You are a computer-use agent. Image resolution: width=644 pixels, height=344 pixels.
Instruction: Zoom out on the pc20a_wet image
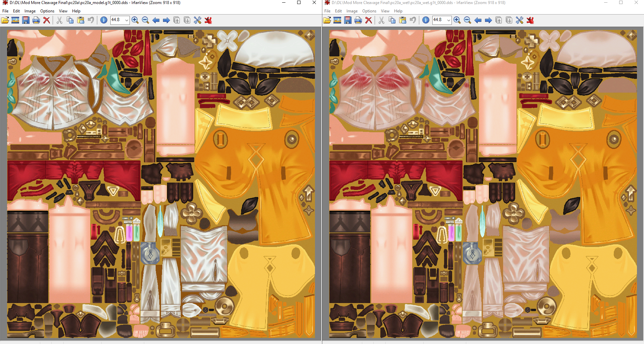point(468,20)
